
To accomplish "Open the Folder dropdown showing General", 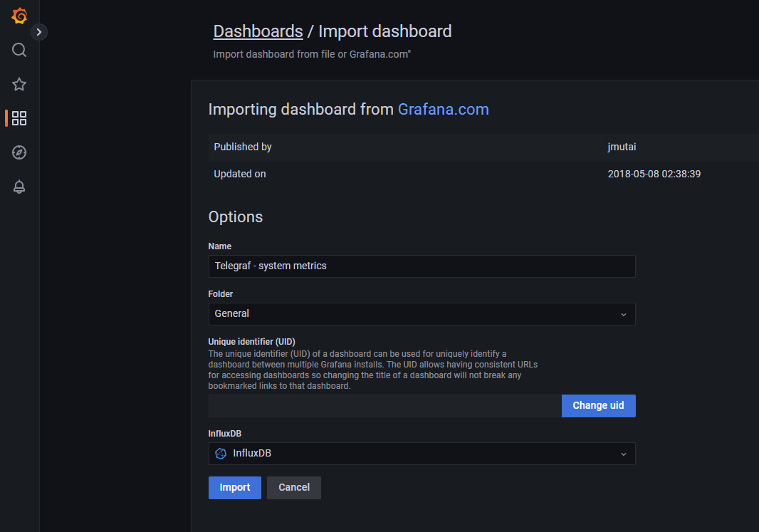I will tap(422, 314).
